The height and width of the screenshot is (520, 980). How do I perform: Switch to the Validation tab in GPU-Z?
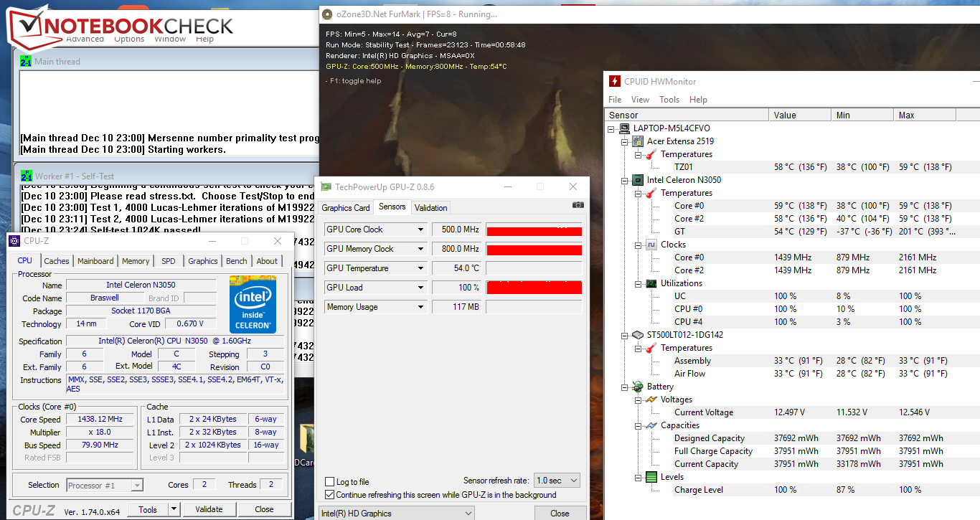pyautogui.click(x=431, y=208)
